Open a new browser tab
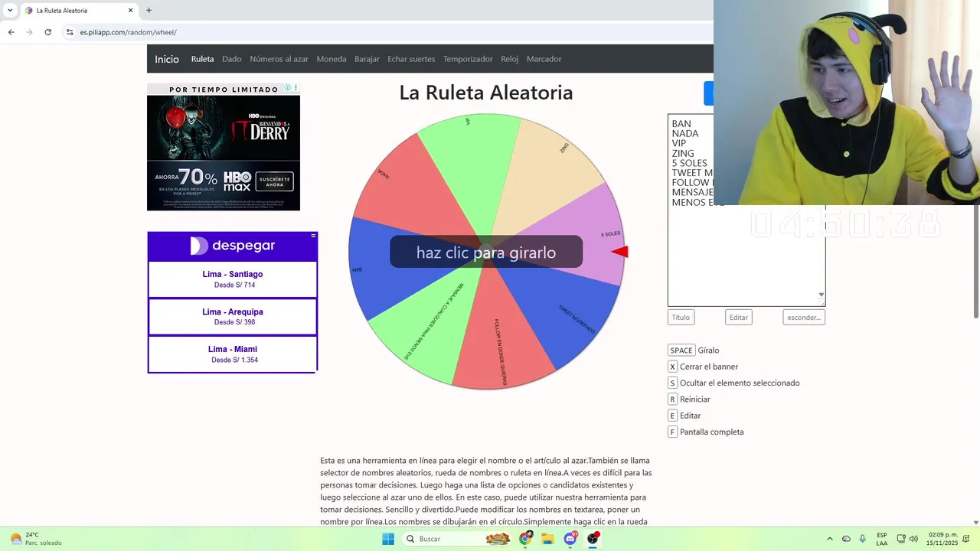The width and height of the screenshot is (980, 551). [149, 11]
